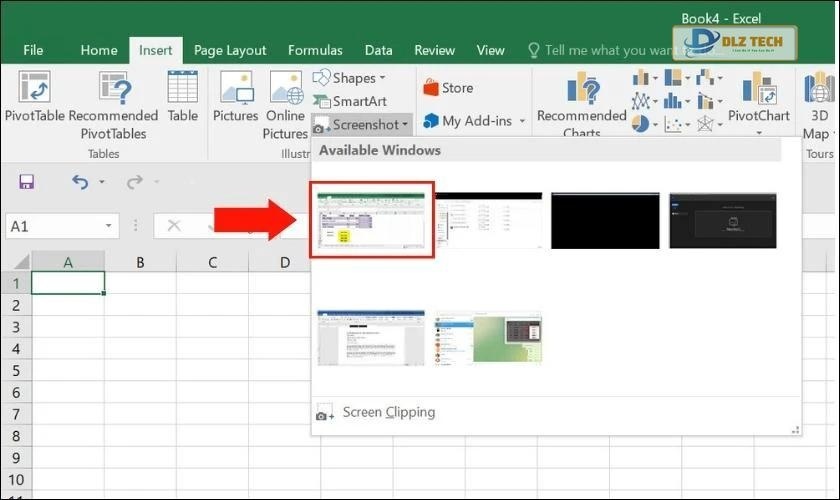Open the PivotChart dropdown arrow
Viewport: 840px width, 500px height.
pos(759,132)
